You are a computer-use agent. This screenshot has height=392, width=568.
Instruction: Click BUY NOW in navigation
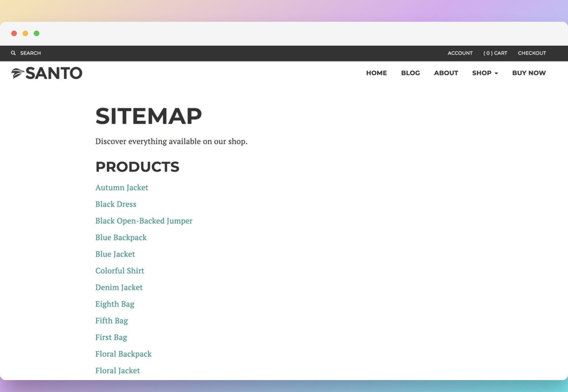[x=529, y=73]
